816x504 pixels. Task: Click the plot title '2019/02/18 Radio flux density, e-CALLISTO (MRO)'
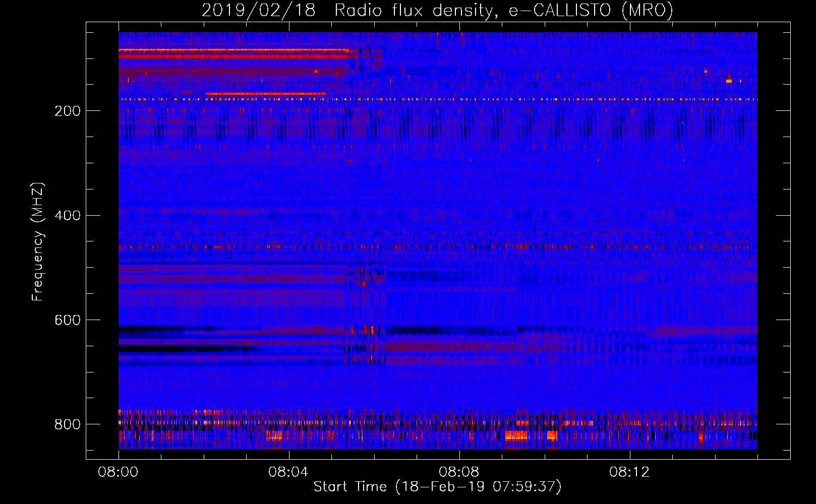[437, 11]
